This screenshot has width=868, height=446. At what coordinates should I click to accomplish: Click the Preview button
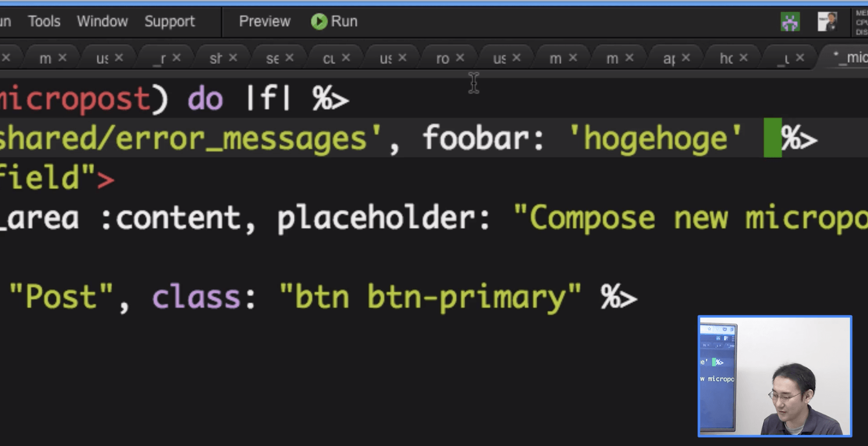[x=265, y=21]
